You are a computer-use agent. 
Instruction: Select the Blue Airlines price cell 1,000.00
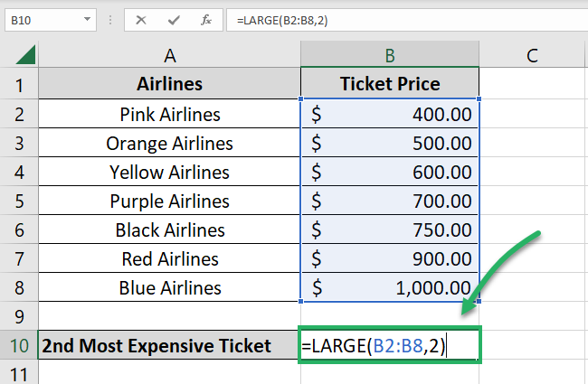(389, 288)
